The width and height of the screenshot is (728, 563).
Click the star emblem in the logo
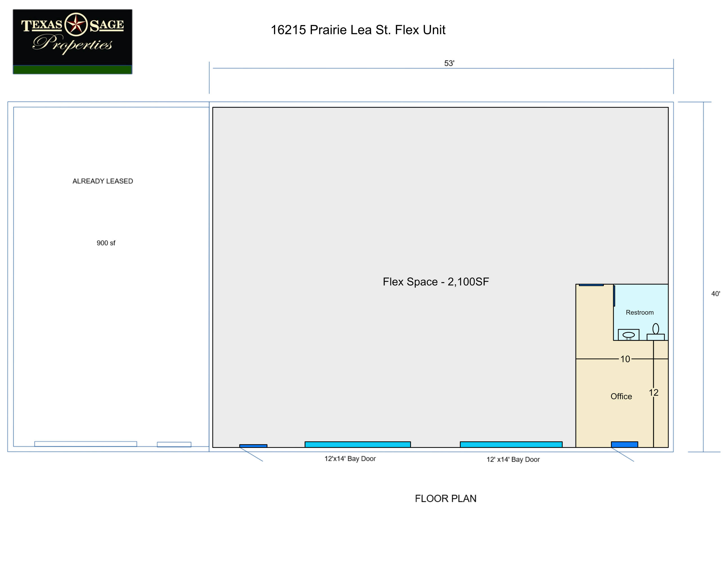point(76,25)
